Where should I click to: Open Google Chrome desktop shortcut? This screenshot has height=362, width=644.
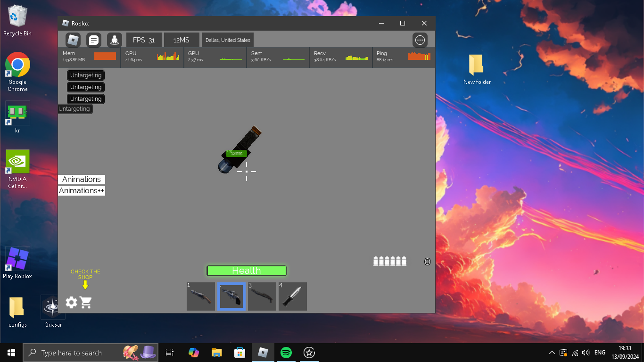[17, 72]
